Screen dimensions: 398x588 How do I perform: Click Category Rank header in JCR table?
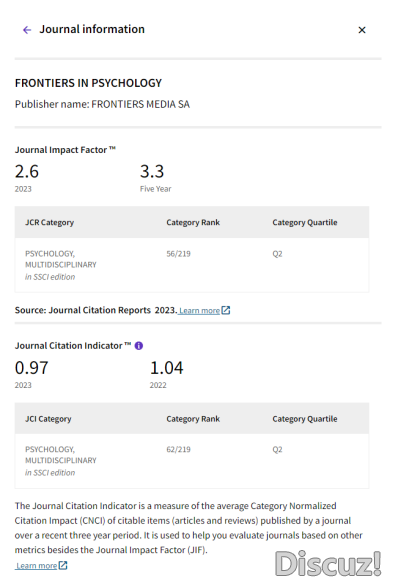tap(193, 222)
